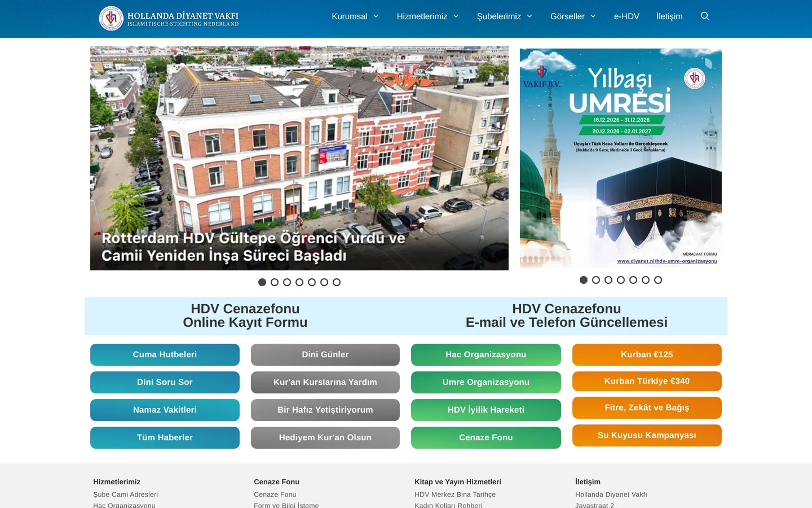The height and width of the screenshot is (508, 812).
Task: Click the Cuma Hutbeleri button
Action: click(165, 354)
